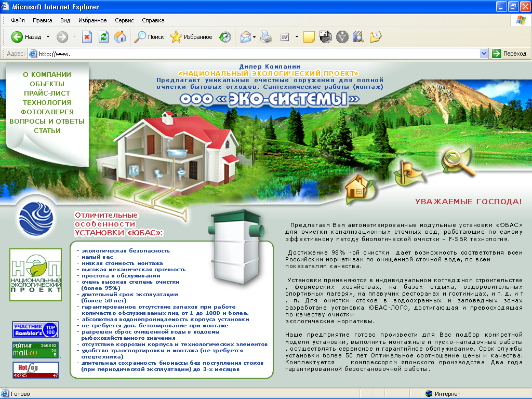
Task: Open Search (Поиск) toolbar button
Action: click(x=149, y=37)
